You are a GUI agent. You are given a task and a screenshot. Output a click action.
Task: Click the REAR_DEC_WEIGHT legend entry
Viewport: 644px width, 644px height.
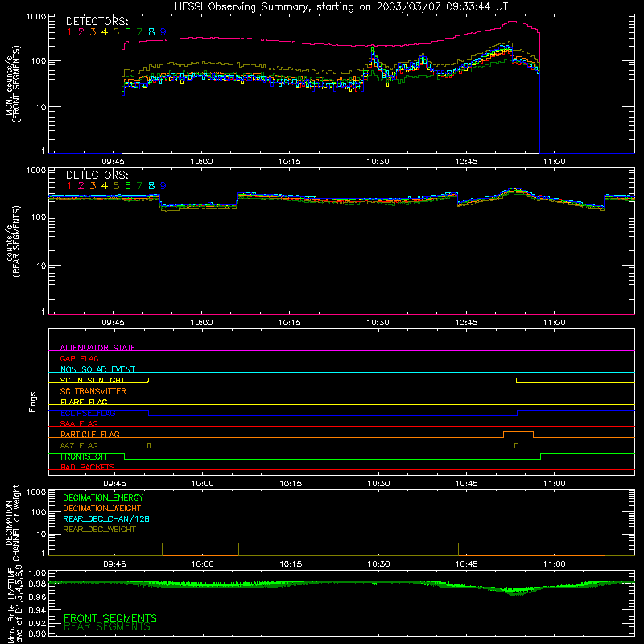coord(99,530)
